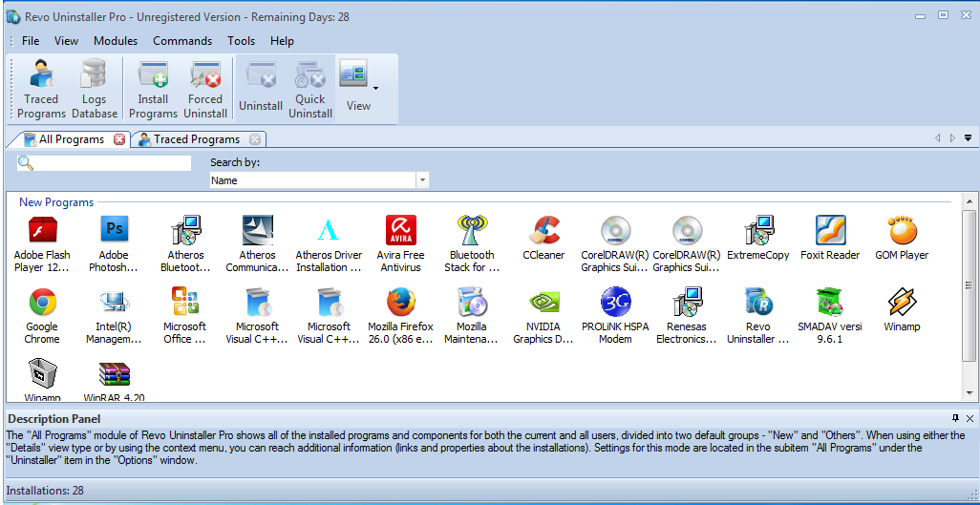This screenshot has height=505, width=980.
Task: Open the Help menu
Action: click(282, 41)
